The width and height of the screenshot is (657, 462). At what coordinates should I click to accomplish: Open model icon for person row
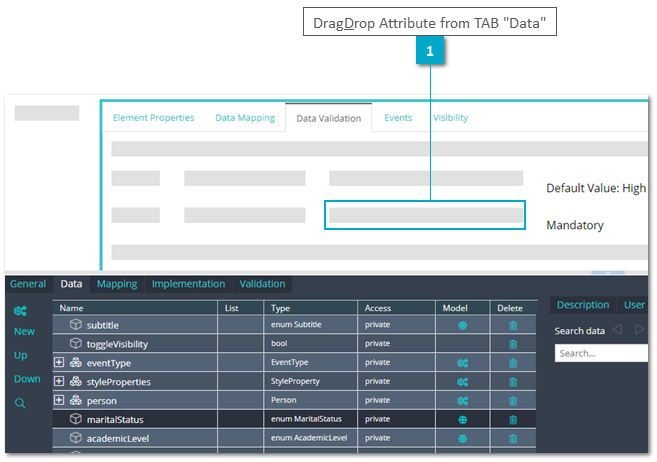click(x=463, y=401)
